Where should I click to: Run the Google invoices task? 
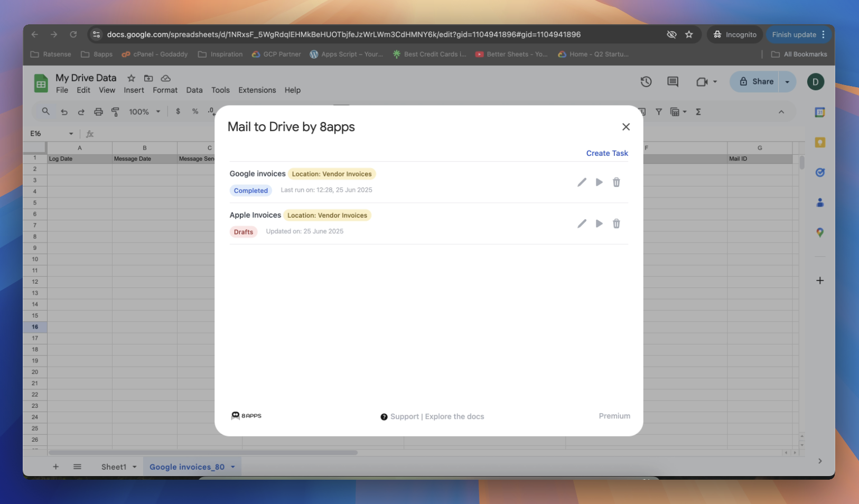[x=599, y=182]
